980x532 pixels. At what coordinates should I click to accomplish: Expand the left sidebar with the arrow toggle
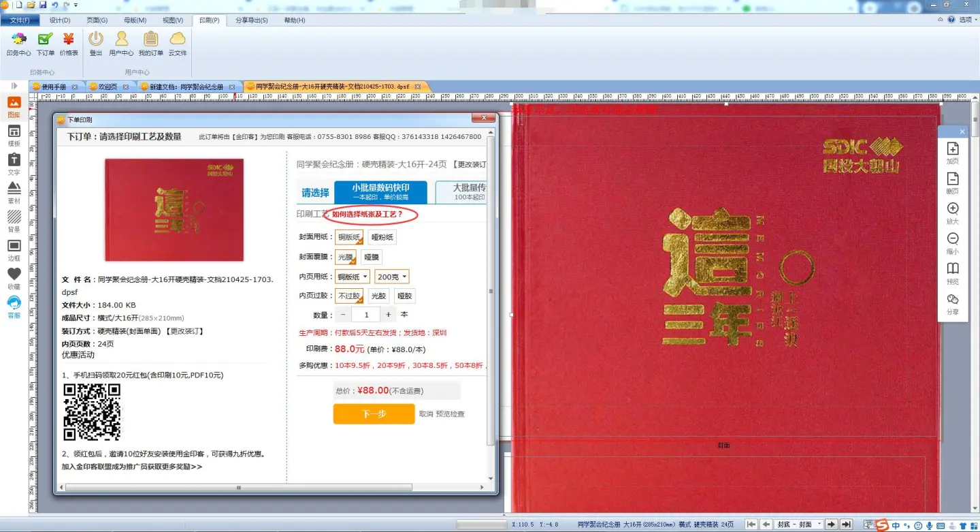point(14,86)
